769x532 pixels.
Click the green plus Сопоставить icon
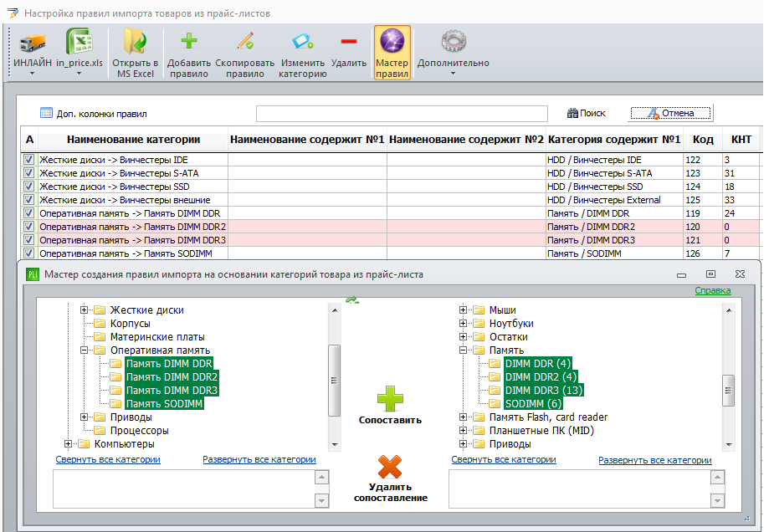[x=391, y=398]
